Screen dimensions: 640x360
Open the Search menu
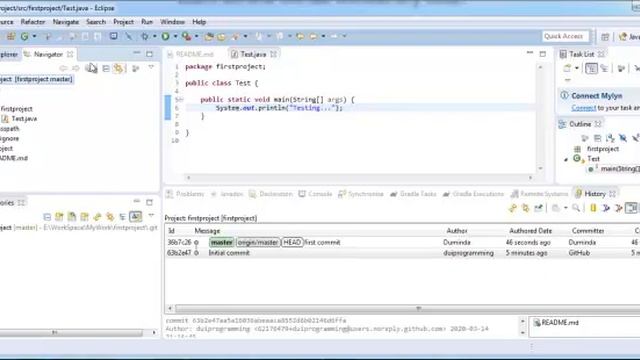pyautogui.click(x=96, y=22)
